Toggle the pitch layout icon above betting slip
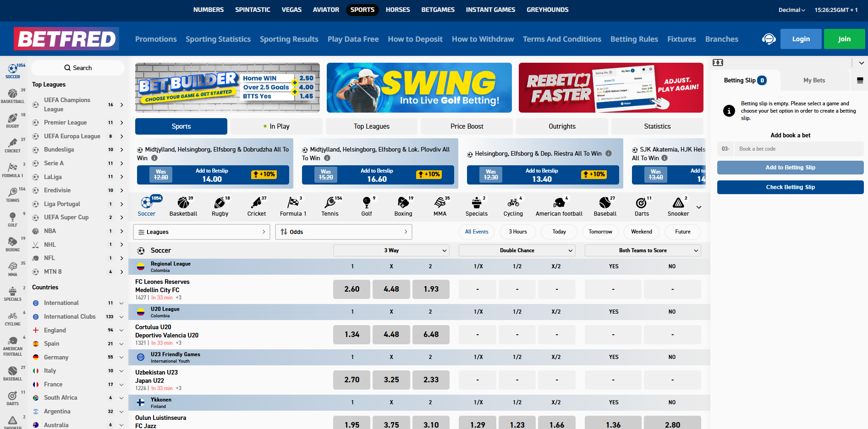Screen dimensions: 868x429 click(718, 63)
